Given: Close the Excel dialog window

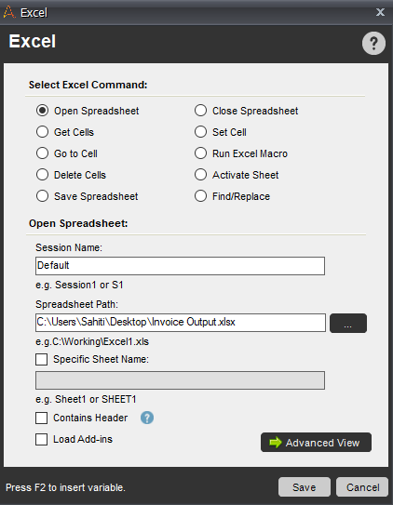Looking at the screenshot, I should 380,12.
